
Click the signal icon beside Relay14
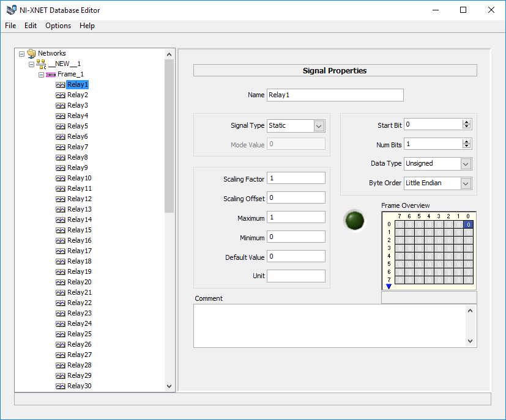coord(61,220)
